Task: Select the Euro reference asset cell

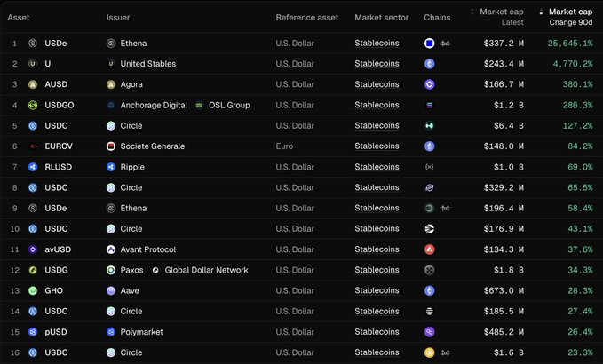Action: pyautogui.click(x=284, y=146)
